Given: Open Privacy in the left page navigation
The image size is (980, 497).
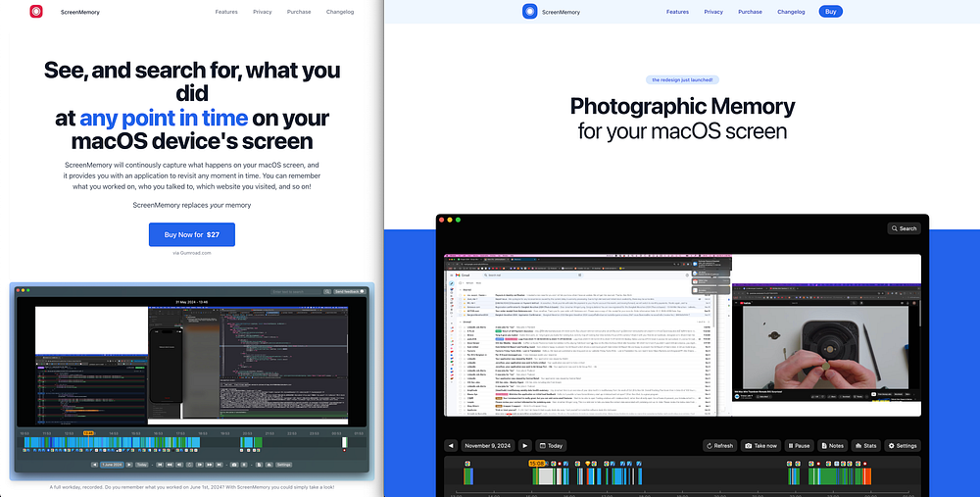Looking at the screenshot, I should tap(263, 12).
